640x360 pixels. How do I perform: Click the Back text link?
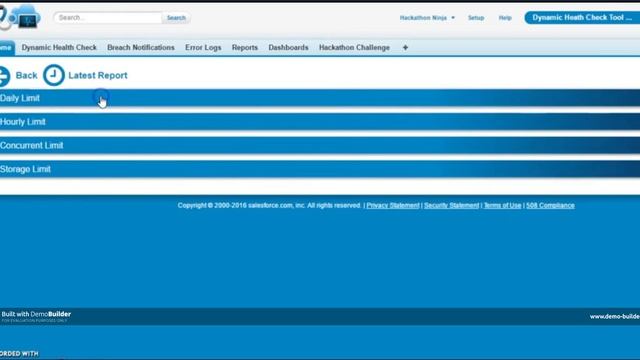click(27, 76)
